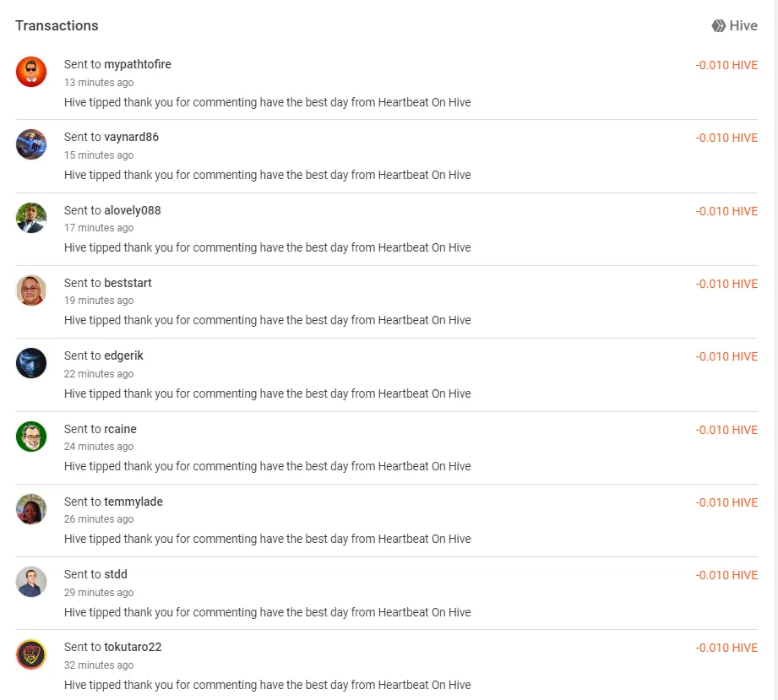This screenshot has width=778, height=700.
Task: Open beststart's avatar image
Action: [31, 290]
